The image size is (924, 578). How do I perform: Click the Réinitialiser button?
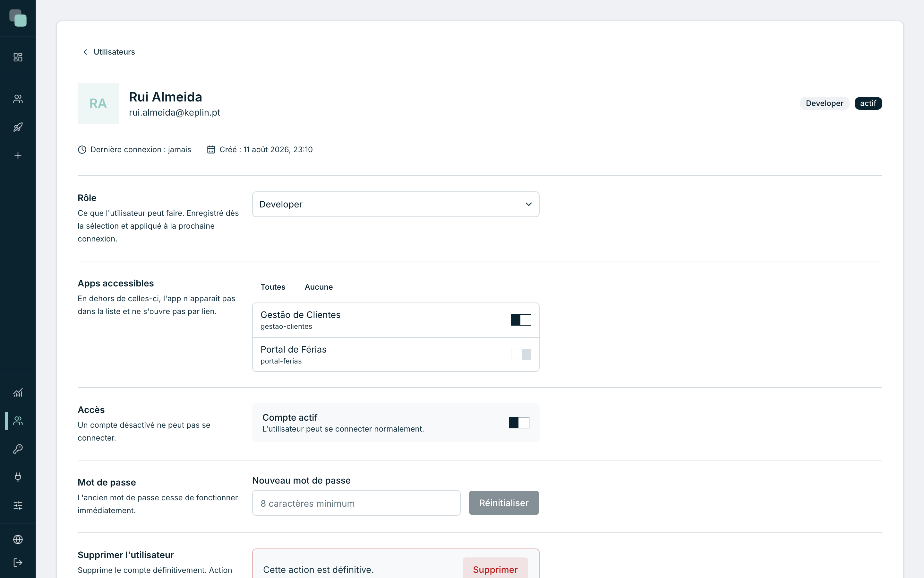[x=504, y=503]
